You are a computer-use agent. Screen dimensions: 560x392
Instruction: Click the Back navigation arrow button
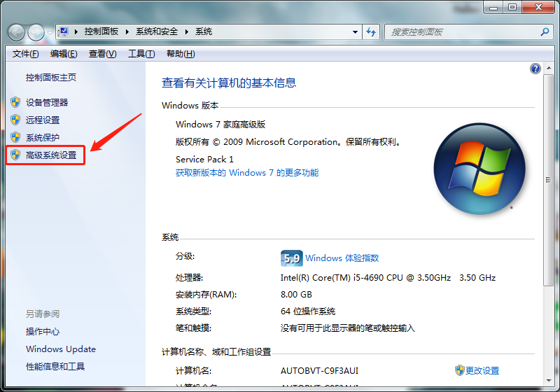point(16,32)
